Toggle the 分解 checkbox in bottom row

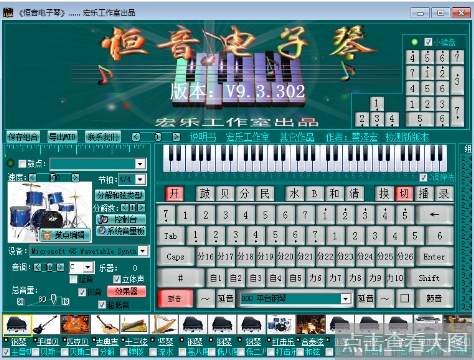point(95,352)
